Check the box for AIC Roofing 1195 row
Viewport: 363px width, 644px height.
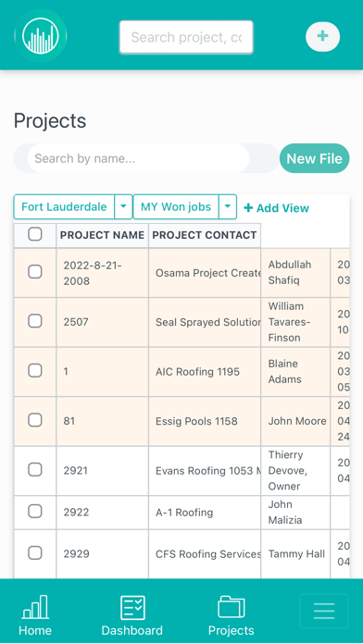pos(35,370)
